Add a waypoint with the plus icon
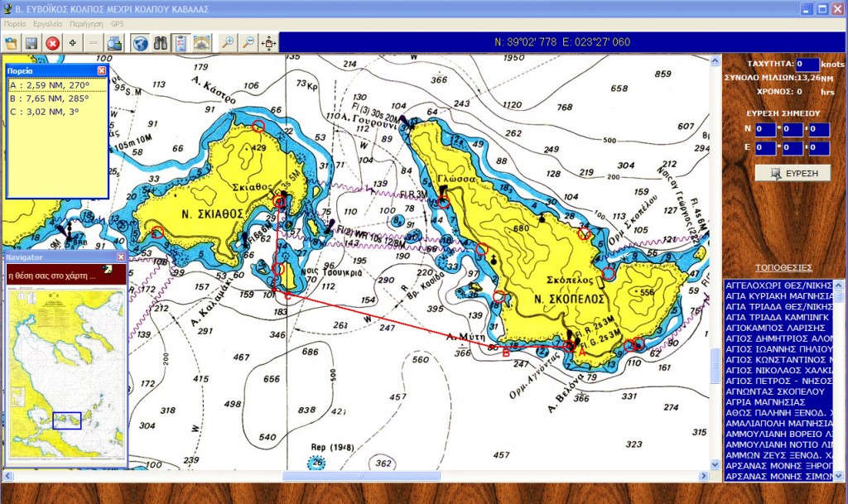 coord(73,43)
